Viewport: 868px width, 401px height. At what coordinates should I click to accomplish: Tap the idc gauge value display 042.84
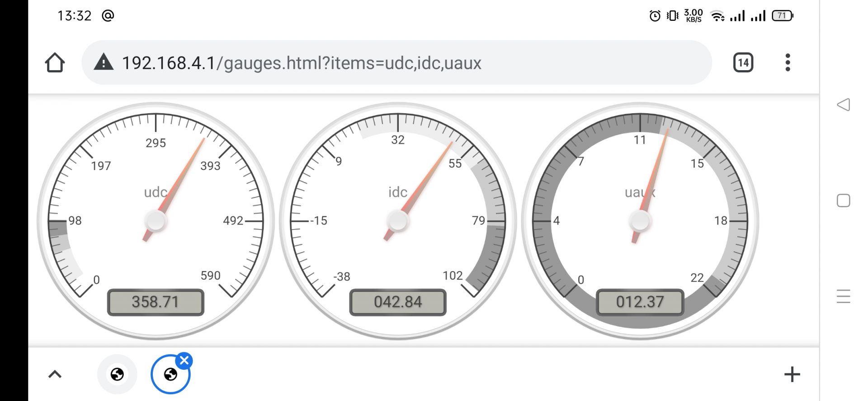click(x=398, y=302)
